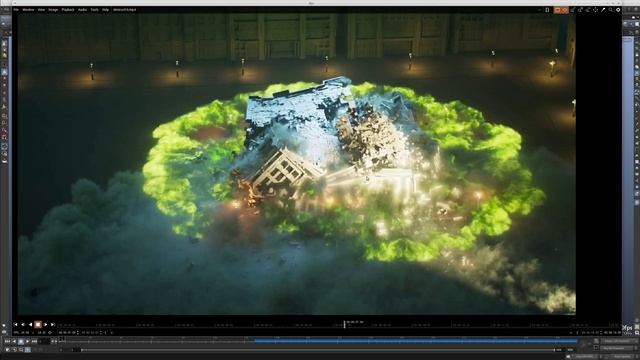The height and width of the screenshot is (360, 640).
Task: Play in reverse on Houdini playbar
Action: click(x=14, y=341)
